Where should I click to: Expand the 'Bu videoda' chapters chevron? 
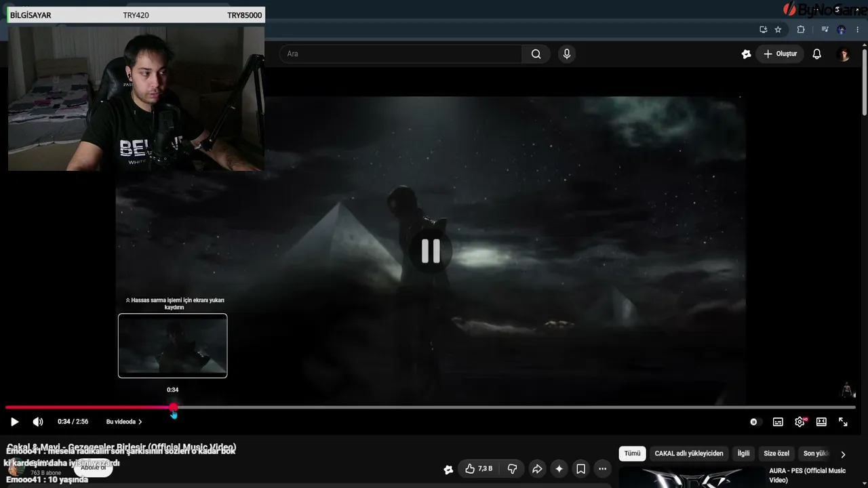tap(140, 422)
